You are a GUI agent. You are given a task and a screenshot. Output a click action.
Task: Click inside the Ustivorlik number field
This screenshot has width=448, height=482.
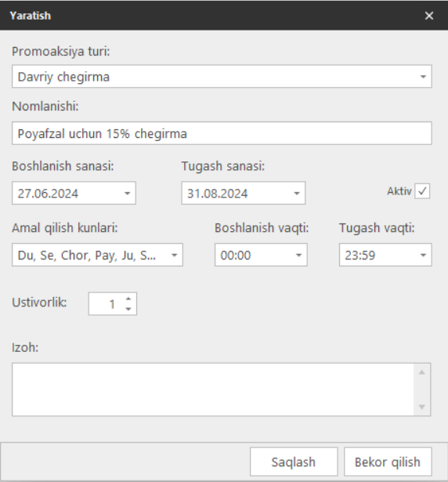point(106,304)
